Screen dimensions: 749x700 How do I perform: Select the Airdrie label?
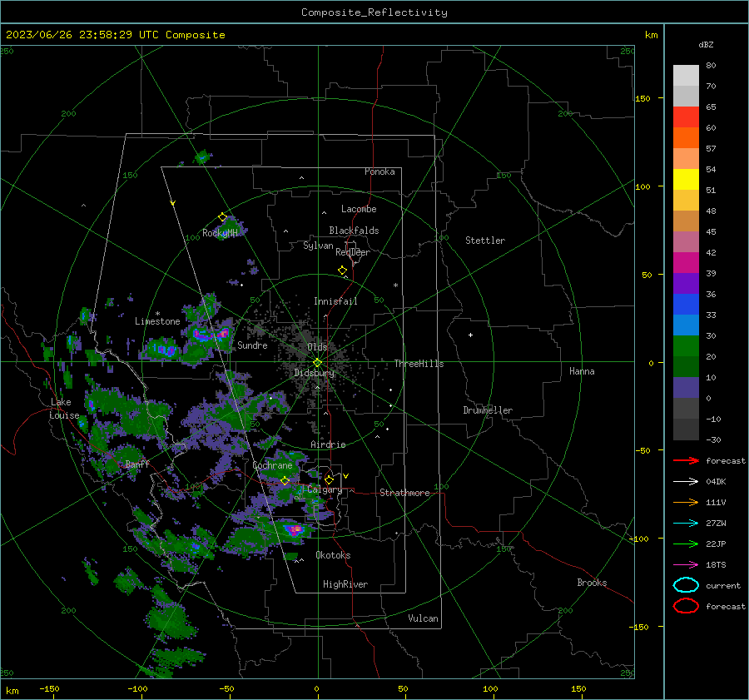click(328, 444)
